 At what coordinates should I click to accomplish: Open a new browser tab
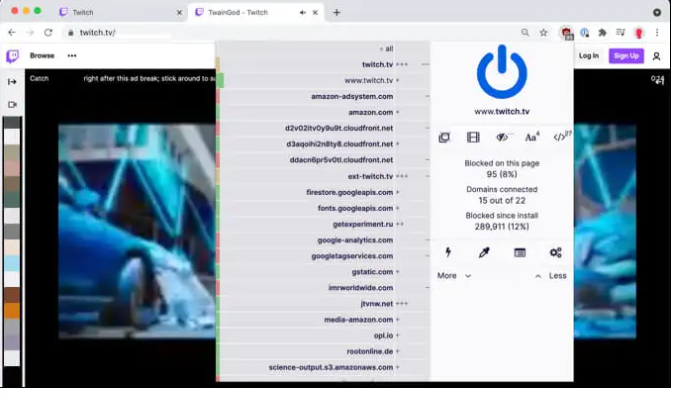pos(336,12)
